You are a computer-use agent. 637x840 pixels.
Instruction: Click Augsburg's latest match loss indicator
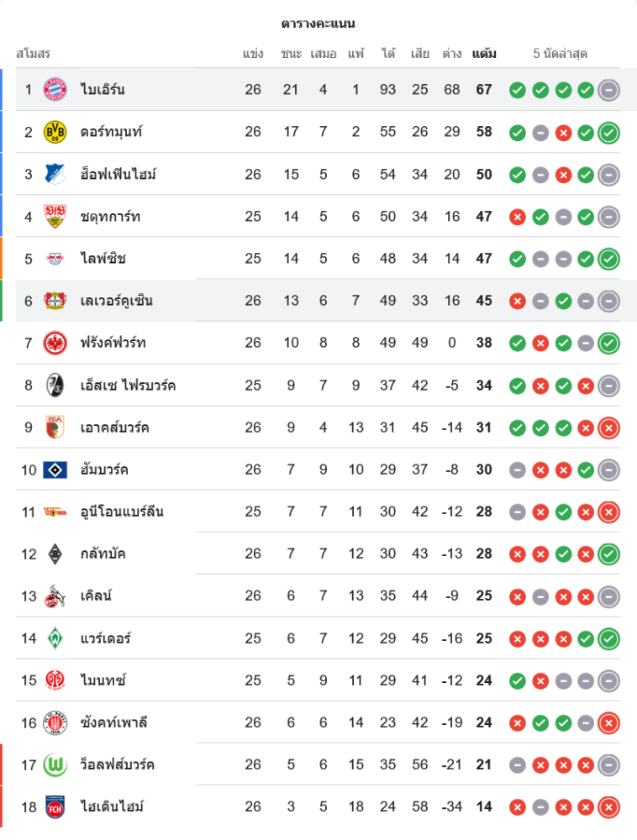pyautogui.click(x=609, y=428)
